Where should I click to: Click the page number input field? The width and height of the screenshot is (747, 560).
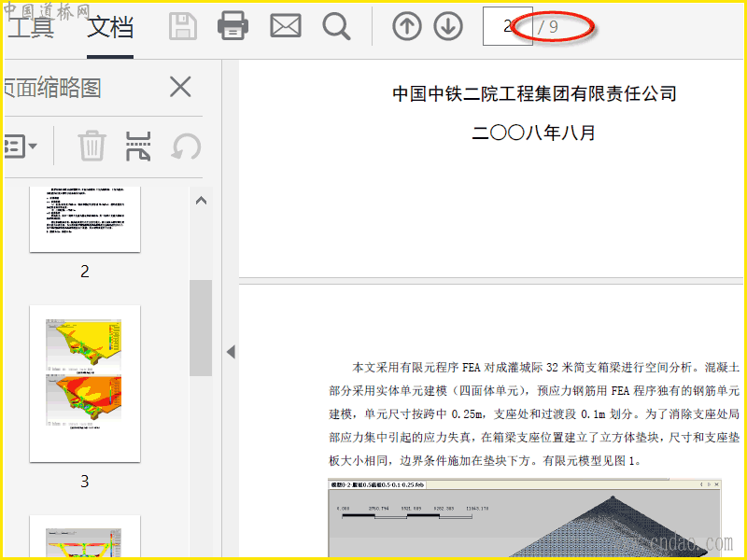pos(507,26)
